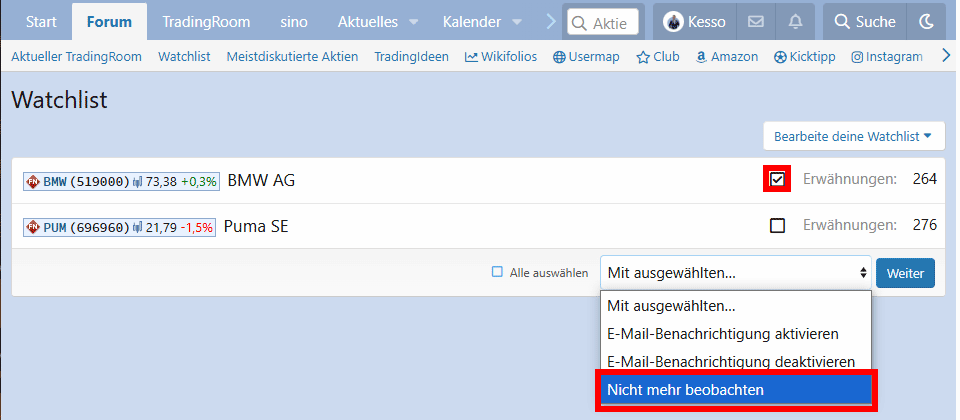Expand the Aktuelles menu arrow
The width and height of the screenshot is (960, 420).
pos(413,23)
